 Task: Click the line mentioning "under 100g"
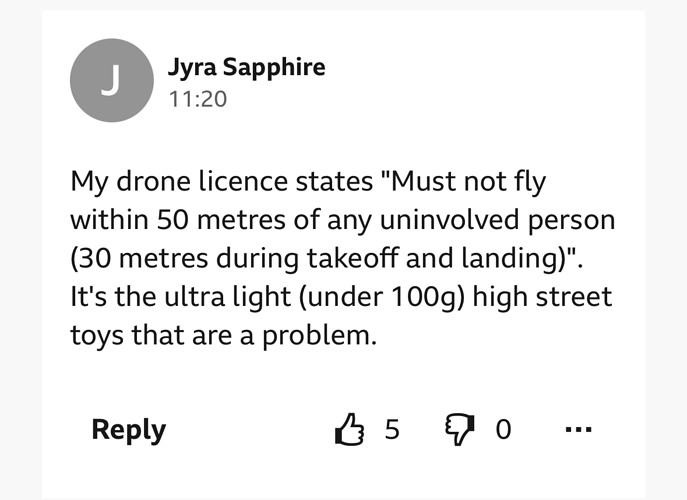point(341,297)
